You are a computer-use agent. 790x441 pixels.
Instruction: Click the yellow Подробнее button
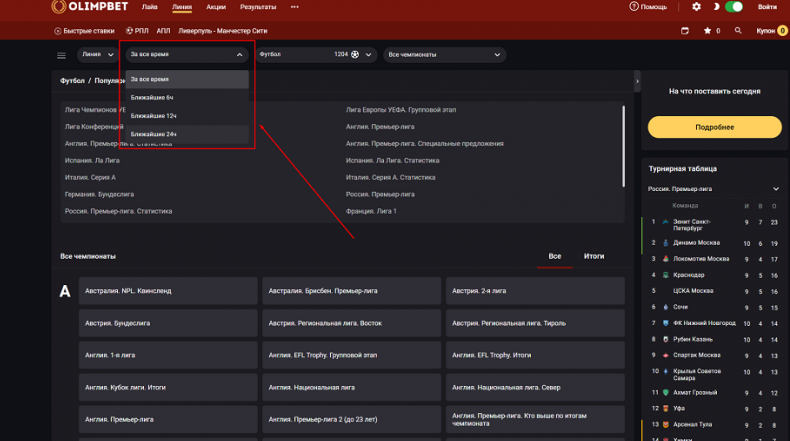714,127
